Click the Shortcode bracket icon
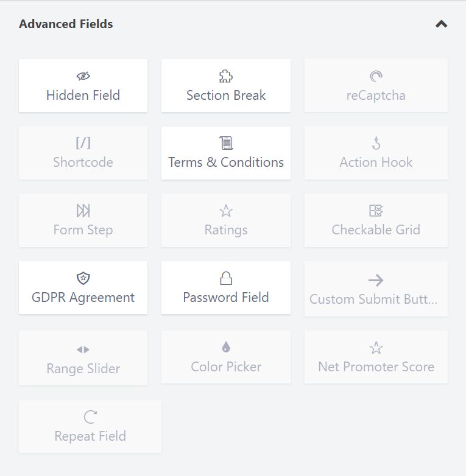The width and height of the screenshot is (466, 476). pyautogui.click(x=83, y=143)
